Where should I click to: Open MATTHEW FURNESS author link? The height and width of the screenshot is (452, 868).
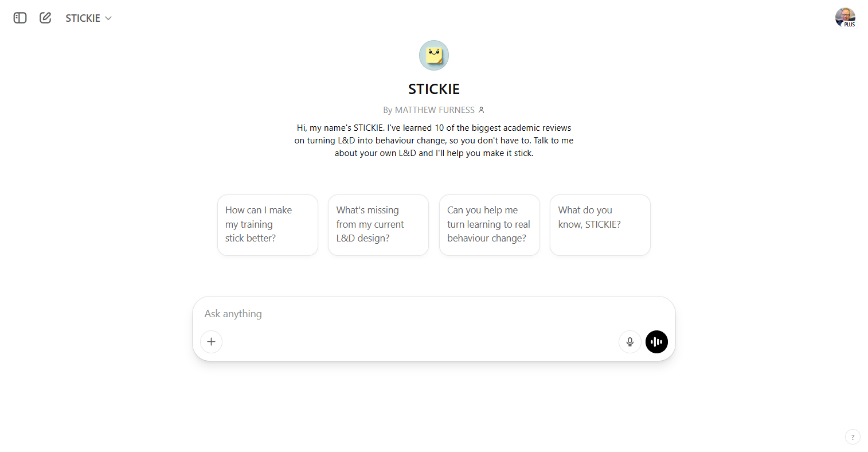435,110
